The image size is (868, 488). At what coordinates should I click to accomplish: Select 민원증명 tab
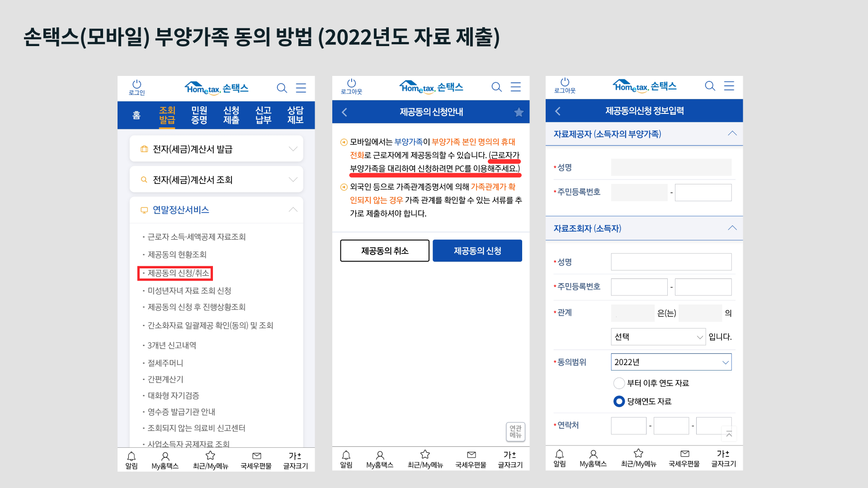click(199, 115)
